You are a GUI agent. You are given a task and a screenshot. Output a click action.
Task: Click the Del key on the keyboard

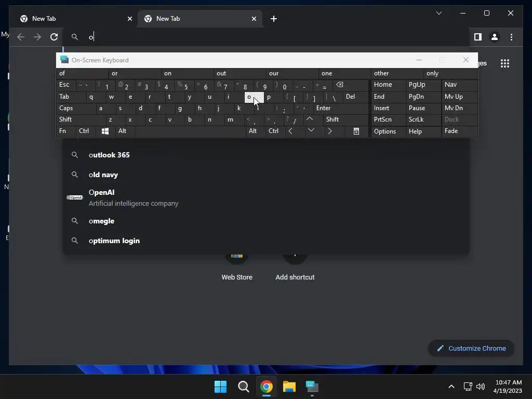click(355, 97)
